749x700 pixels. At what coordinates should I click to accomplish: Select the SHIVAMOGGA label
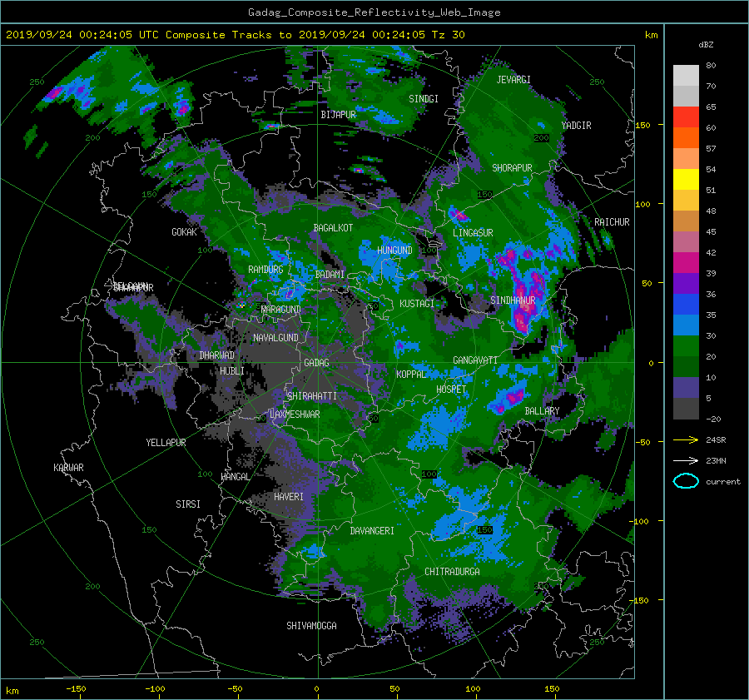[x=311, y=626]
